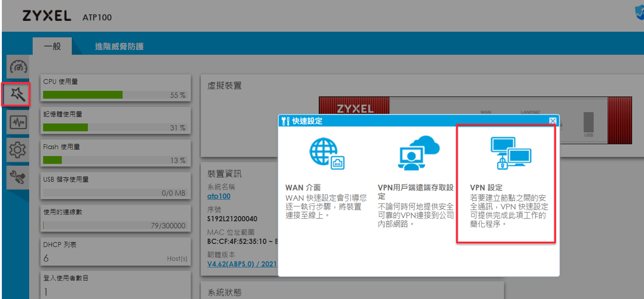Image resolution: width=644 pixels, height=299 pixels.
Task: Click the 記憶體使用量 progress bar
Action: [x=114, y=127]
